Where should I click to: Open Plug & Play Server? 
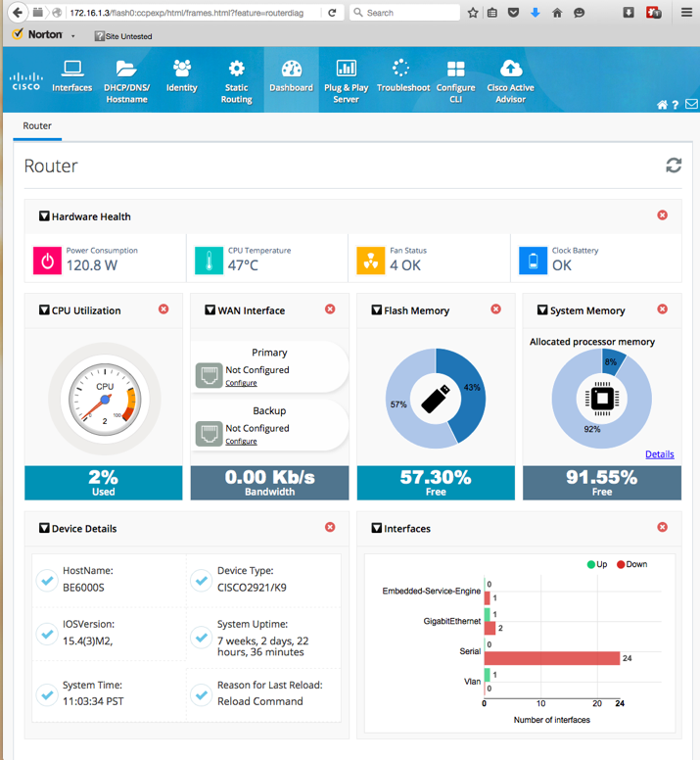click(x=346, y=81)
